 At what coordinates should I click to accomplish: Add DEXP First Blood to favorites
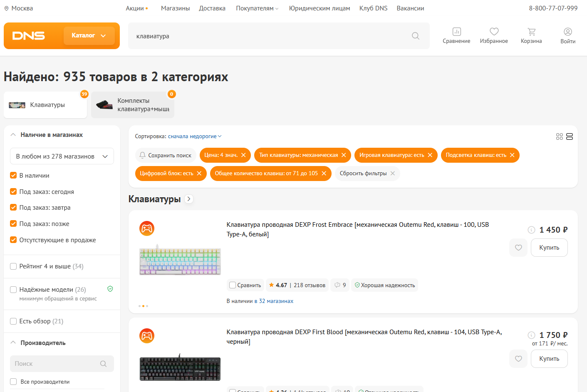pyautogui.click(x=518, y=359)
